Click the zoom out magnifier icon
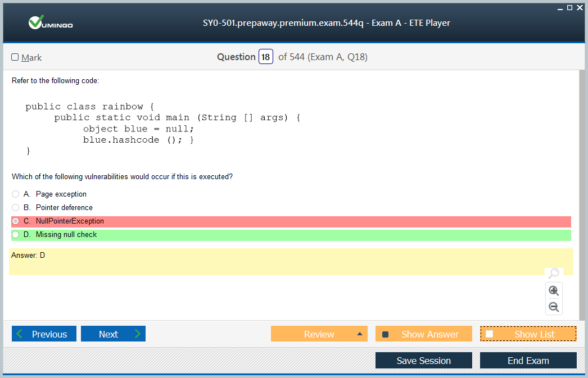This screenshot has height=378, width=588. (x=554, y=307)
